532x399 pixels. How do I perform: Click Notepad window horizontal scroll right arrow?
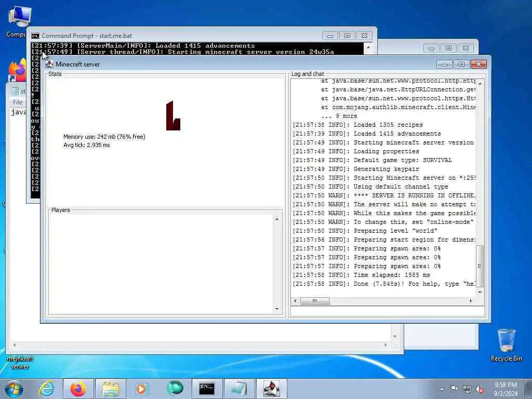coord(385,345)
